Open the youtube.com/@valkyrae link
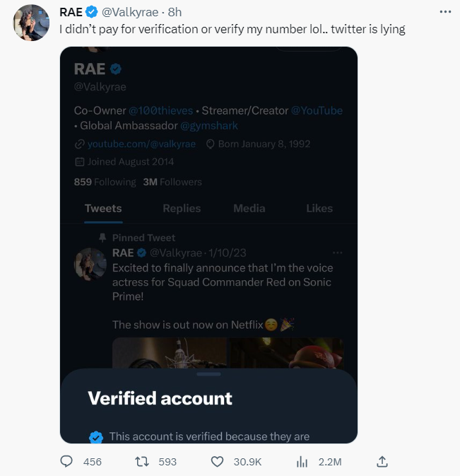460x476 pixels. pyautogui.click(x=141, y=144)
